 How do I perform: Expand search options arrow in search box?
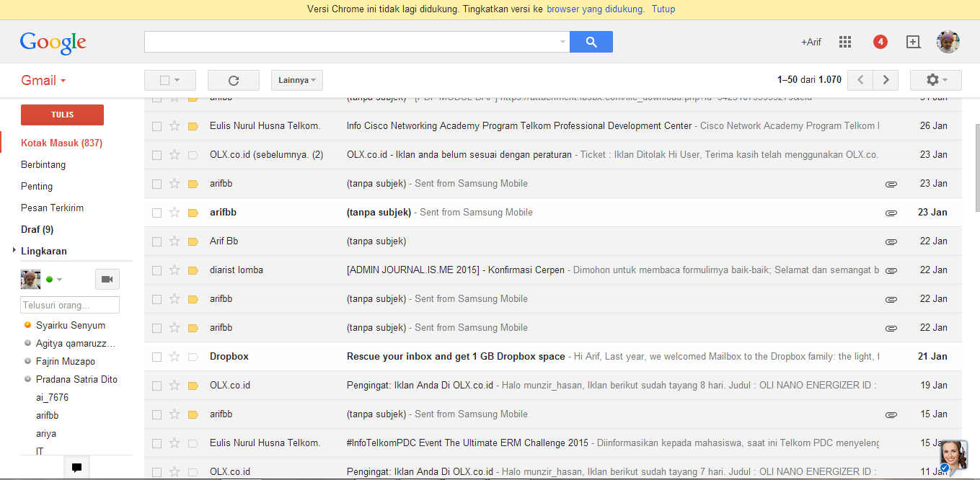click(x=563, y=42)
